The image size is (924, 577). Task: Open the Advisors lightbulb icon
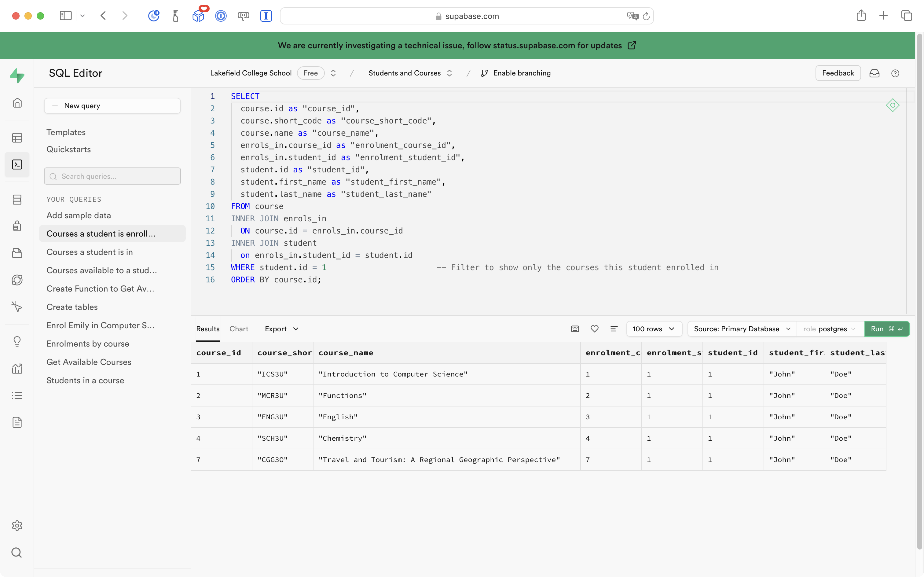pyautogui.click(x=17, y=342)
